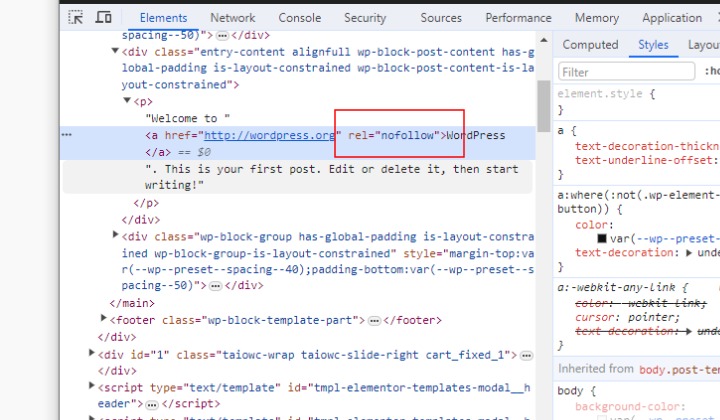Click the body.post-template inherited link
Screen dimensions: 720x420
point(679,369)
